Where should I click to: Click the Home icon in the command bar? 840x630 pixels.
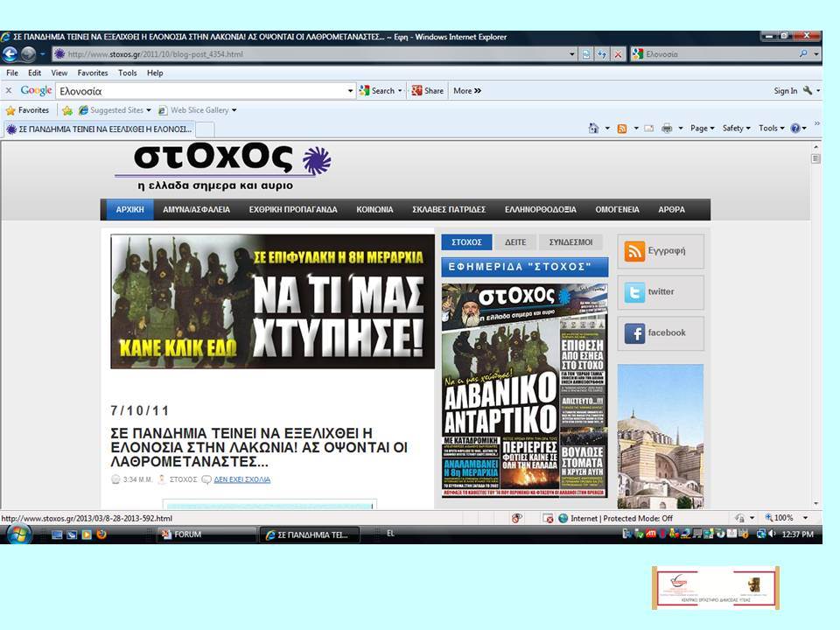[x=593, y=128]
